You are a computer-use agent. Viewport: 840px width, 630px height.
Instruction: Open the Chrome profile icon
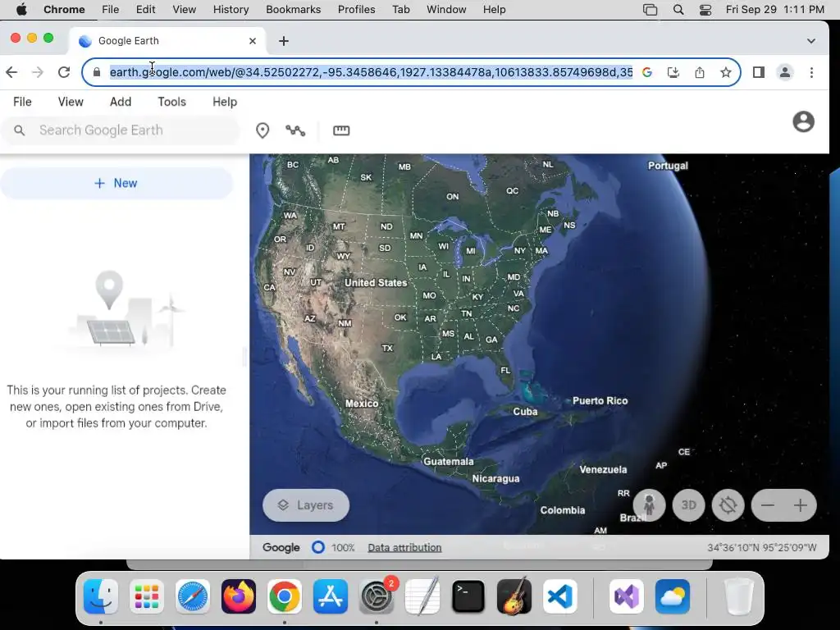(785, 72)
